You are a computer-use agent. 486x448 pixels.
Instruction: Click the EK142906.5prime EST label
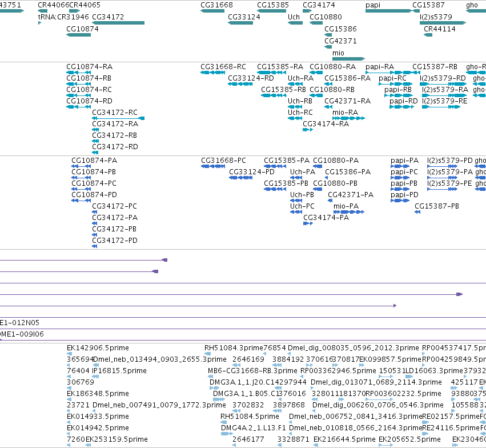tap(98, 348)
